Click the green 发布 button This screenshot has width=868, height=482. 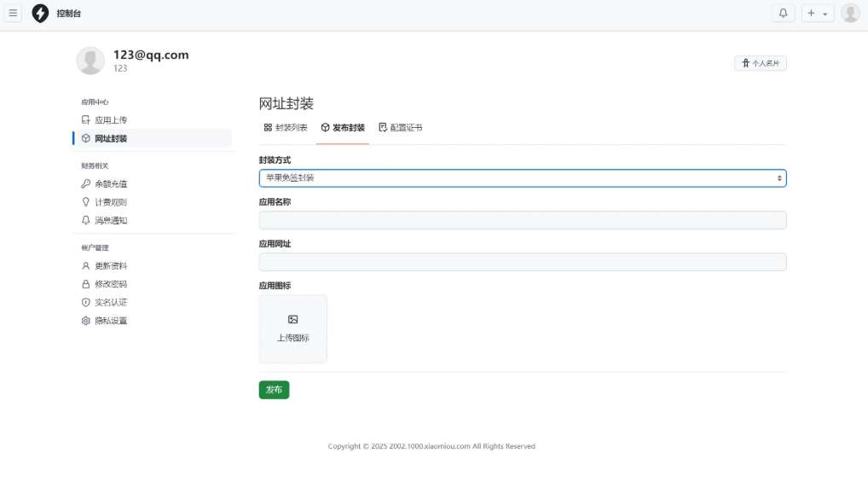274,390
